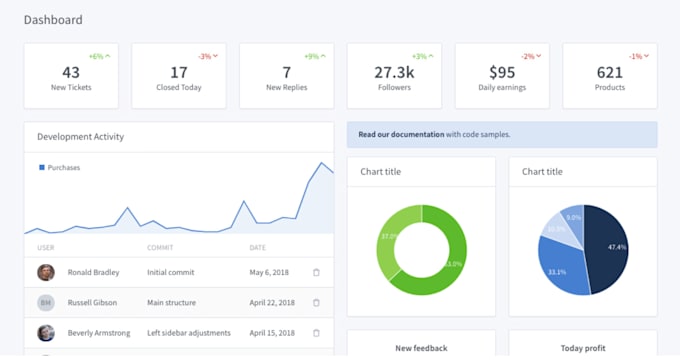Toggle the Purchases legend square
This screenshot has width=680, height=362.
pos(42,167)
